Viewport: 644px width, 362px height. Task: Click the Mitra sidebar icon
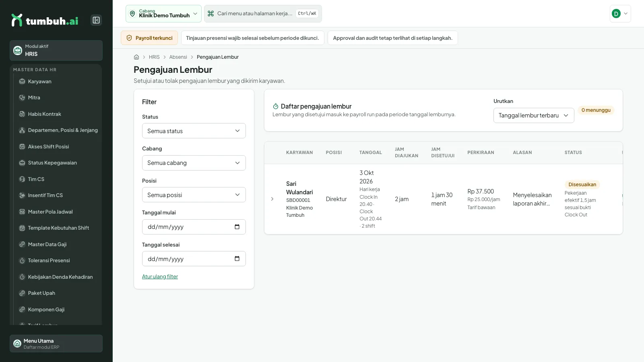point(22,97)
